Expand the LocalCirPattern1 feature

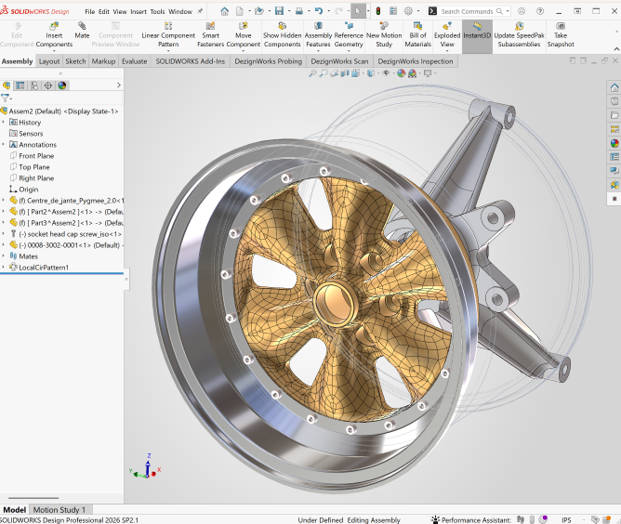[3, 267]
